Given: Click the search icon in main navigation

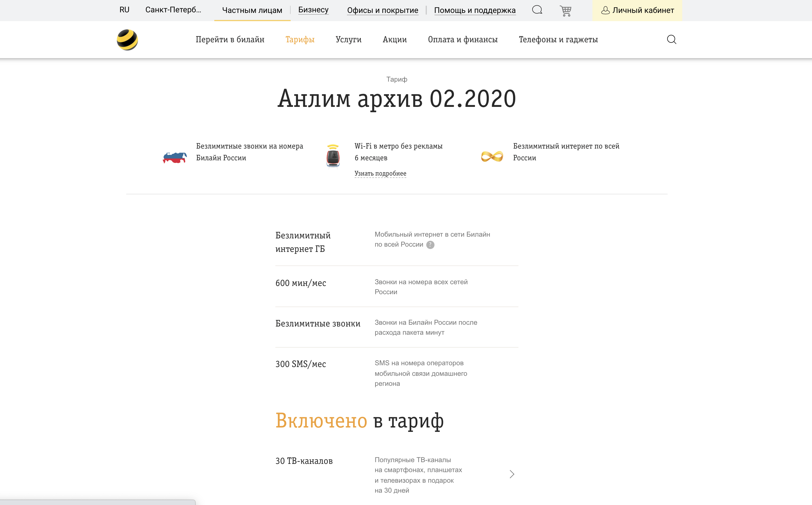Looking at the screenshot, I should coord(672,39).
